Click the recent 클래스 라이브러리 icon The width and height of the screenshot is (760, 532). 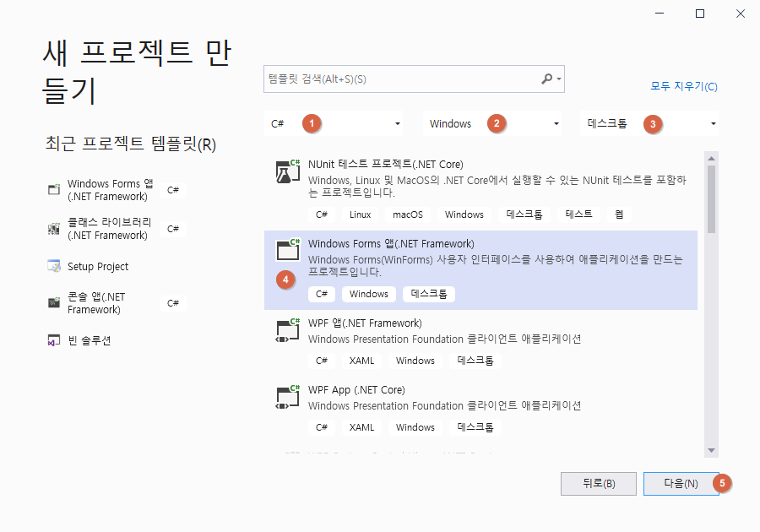(54, 228)
